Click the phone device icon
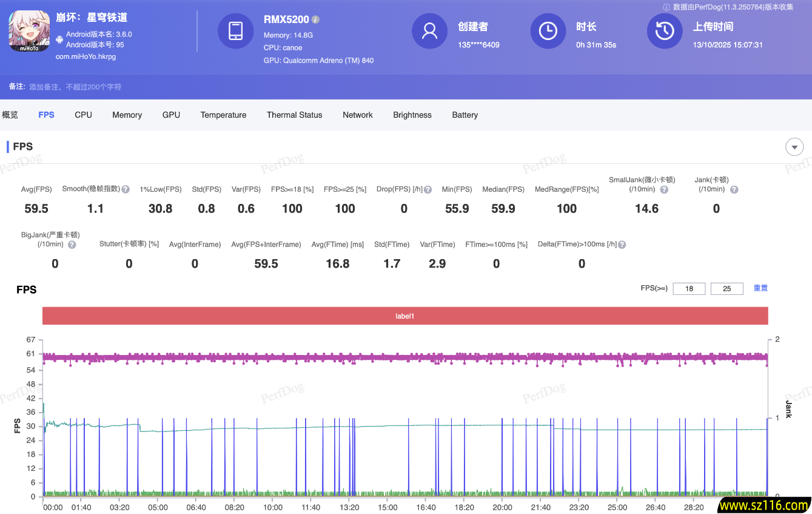 coord(236,31)
